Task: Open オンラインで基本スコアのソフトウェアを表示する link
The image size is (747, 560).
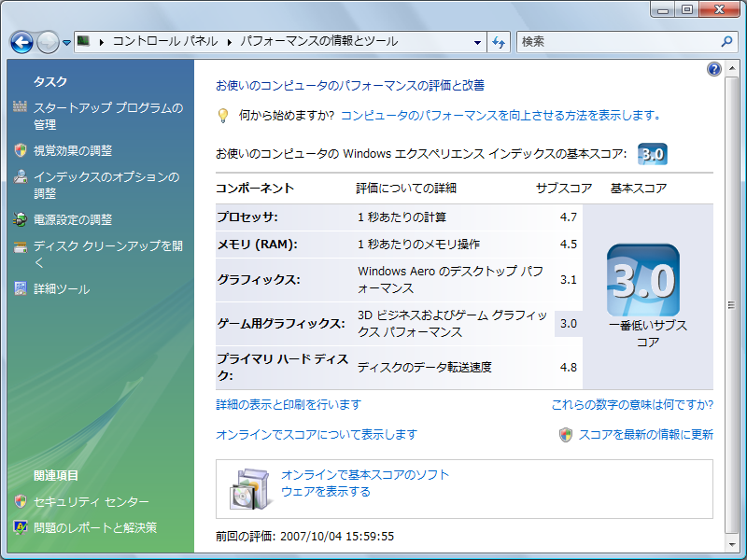Action: tap(364, 483)
